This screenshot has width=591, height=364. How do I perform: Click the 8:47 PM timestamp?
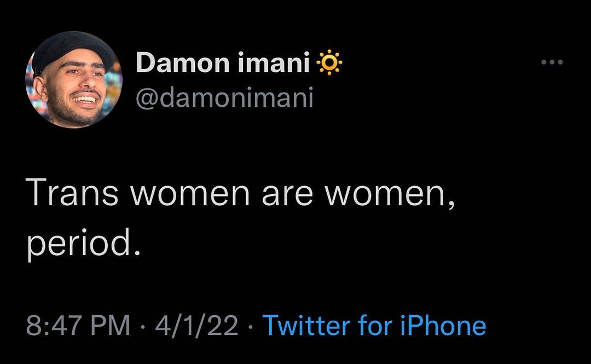pyautogui.click(x=78, y=326)
